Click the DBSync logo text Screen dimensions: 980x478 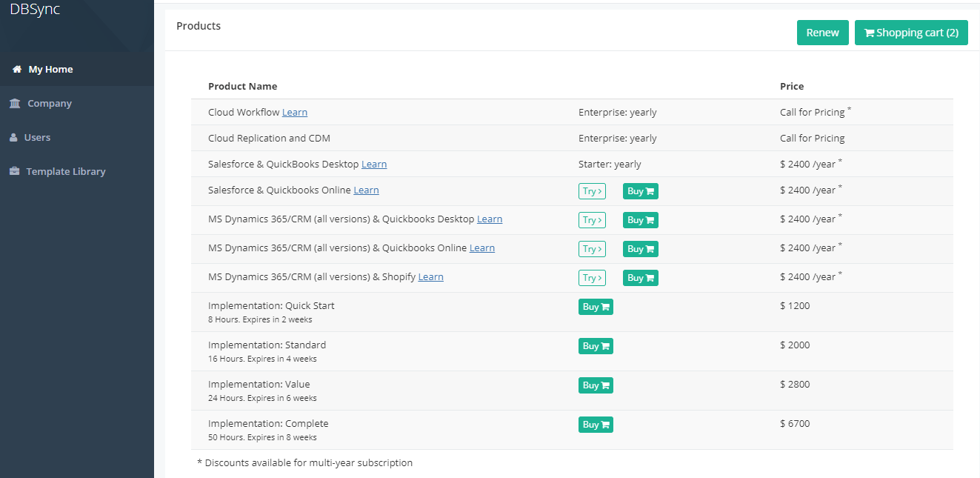pyautogui.click(x=35, y=10)
